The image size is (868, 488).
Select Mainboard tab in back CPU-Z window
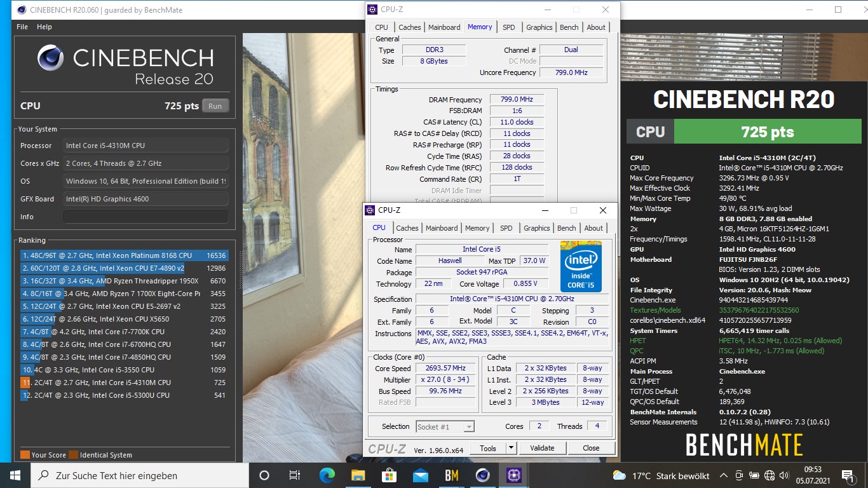(x=444, y=27)
